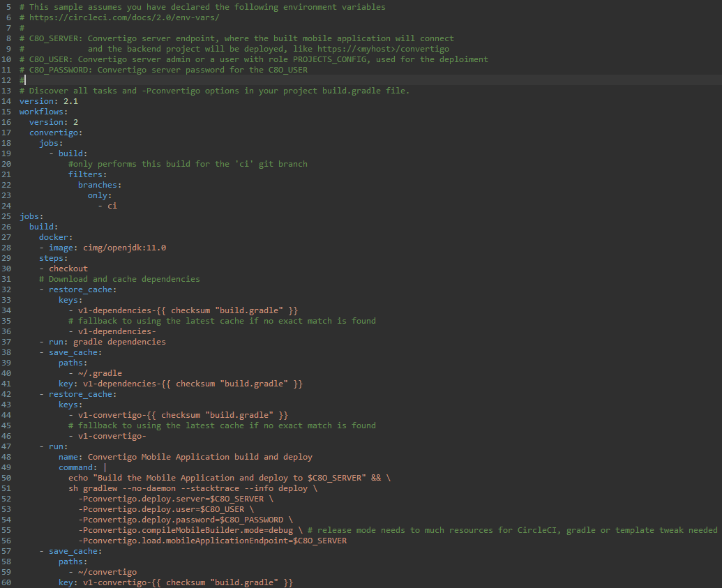Click the 'branches:' key
The image size is (722, 588).
99,185
